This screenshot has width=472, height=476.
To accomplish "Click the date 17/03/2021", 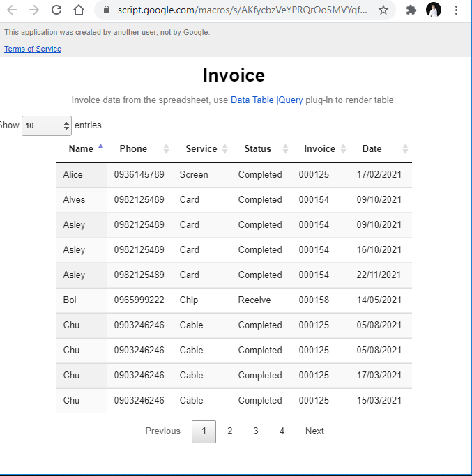I will 379,375.
